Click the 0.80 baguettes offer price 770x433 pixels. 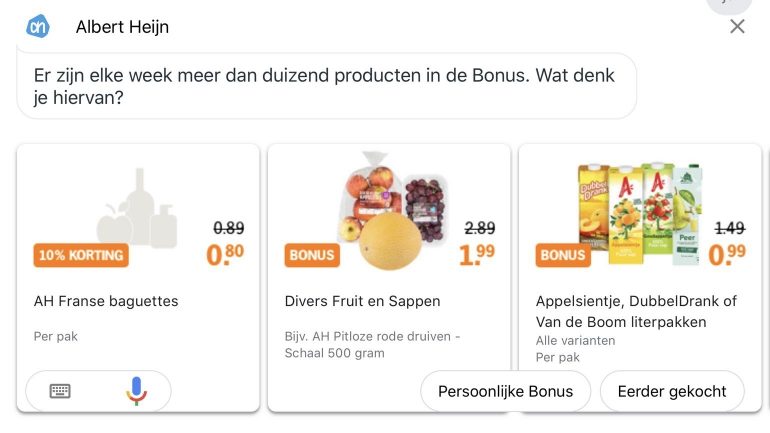click(225, 255)
